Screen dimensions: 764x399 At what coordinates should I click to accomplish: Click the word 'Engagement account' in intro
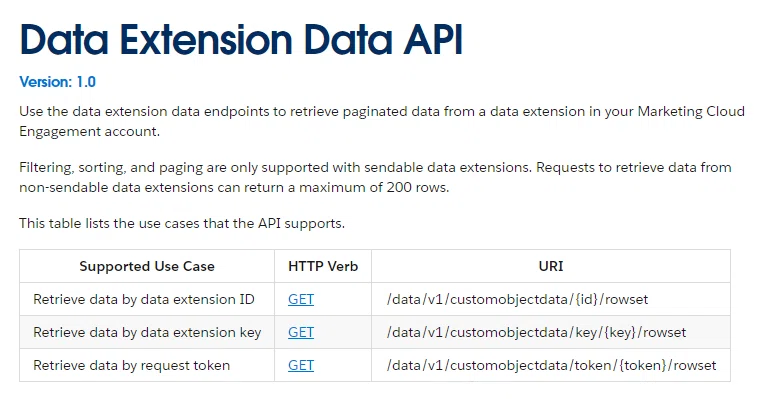pyautogui.click(x=90, y=132)
